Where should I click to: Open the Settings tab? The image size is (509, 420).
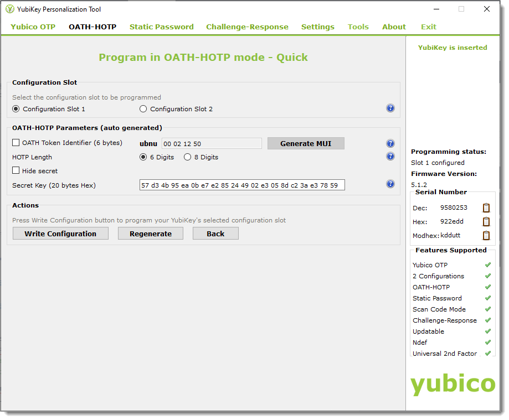[317, 26]
